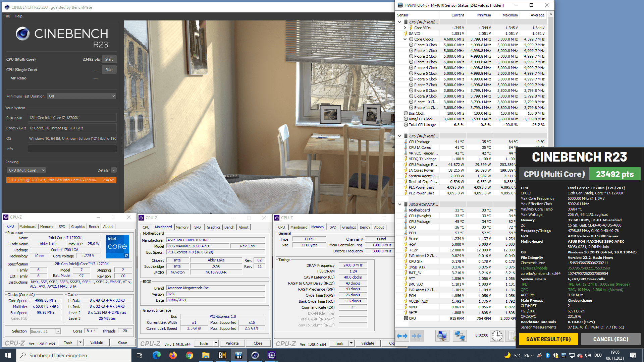644x362 pixels.
Task: Open the CPU (Multi Core) ranking dropdown
Action: [26, 170]
